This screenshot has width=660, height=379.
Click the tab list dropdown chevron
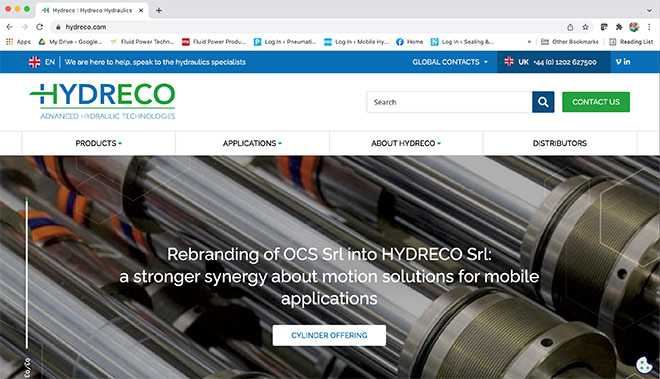(x=649, y=11)
